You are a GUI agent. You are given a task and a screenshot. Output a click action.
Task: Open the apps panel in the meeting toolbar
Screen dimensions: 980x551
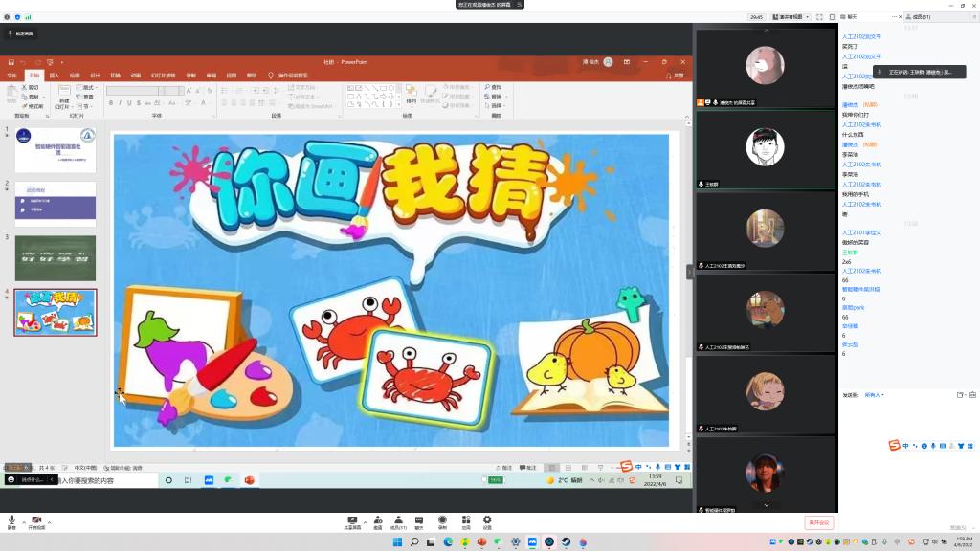tap(466, 523)
